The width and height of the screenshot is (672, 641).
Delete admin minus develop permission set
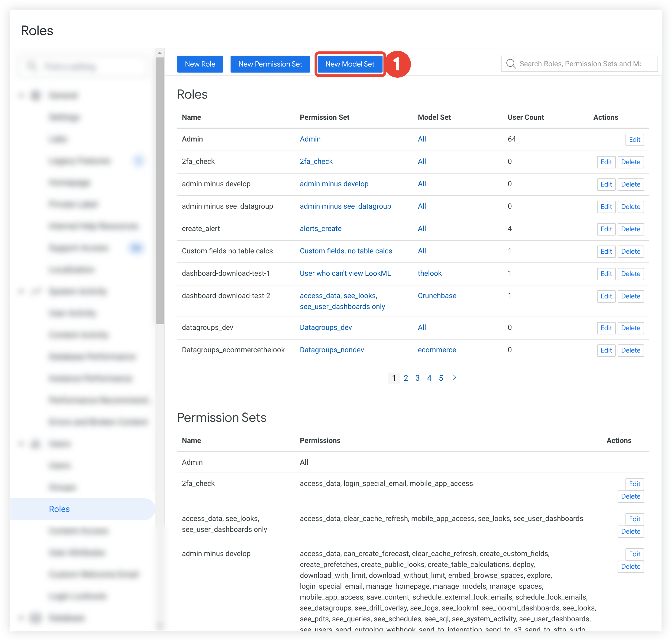[x=630, y=567]
